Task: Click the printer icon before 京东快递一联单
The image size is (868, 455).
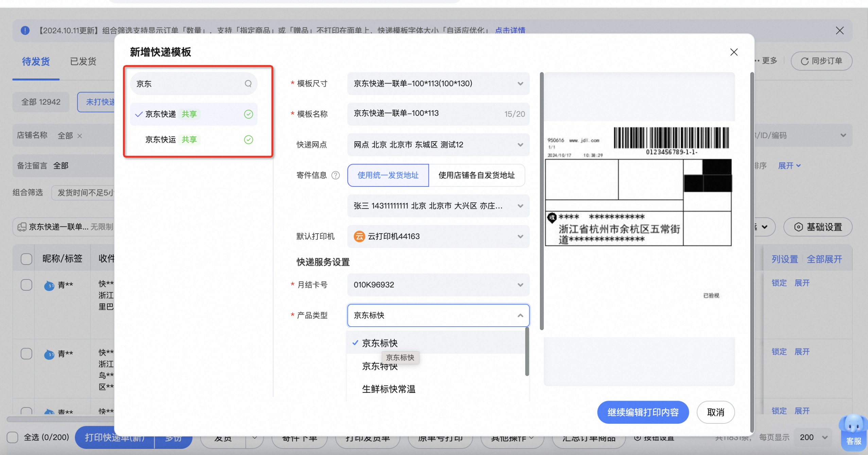Action: (x=22, y=227)
